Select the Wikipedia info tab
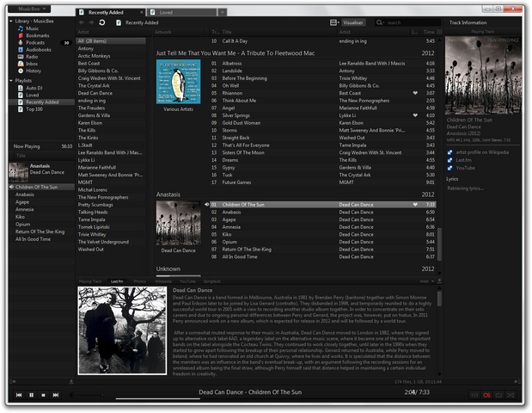This screenshot has width=532, height=413. (163, 281)
